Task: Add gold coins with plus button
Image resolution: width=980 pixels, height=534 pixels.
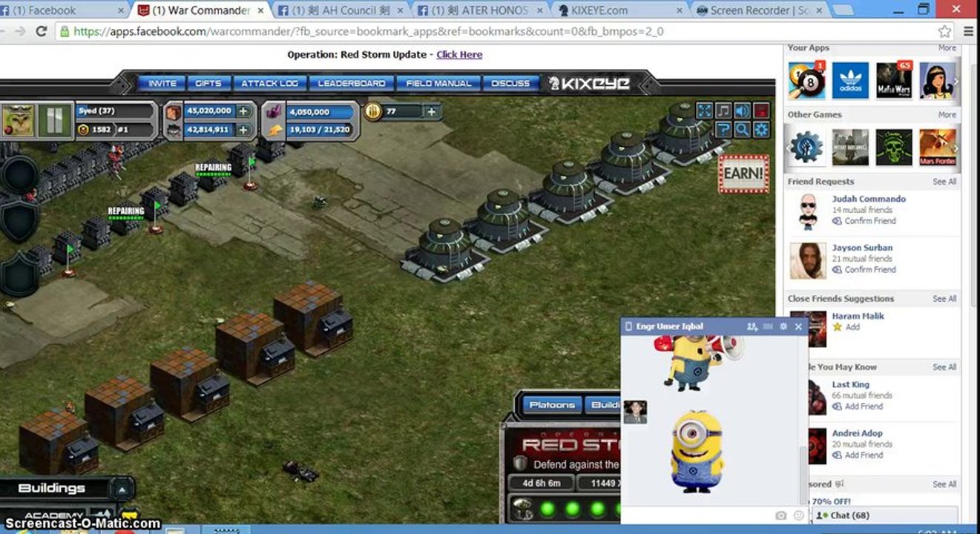Action: tap(432, 111)
